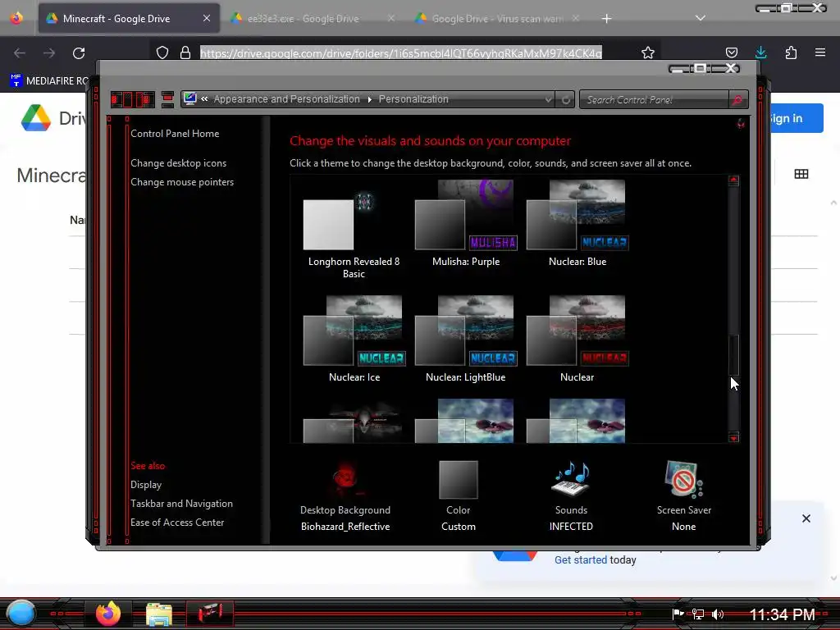Open the Display link under See also
The width and height of the screenshot is (840, 630).
click(146, 485)
